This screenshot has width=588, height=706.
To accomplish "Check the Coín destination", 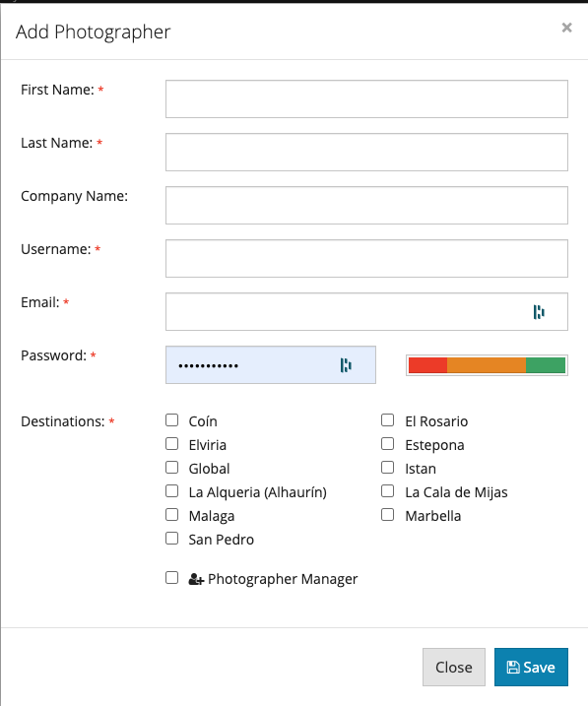I will click(x=172, y=420).
